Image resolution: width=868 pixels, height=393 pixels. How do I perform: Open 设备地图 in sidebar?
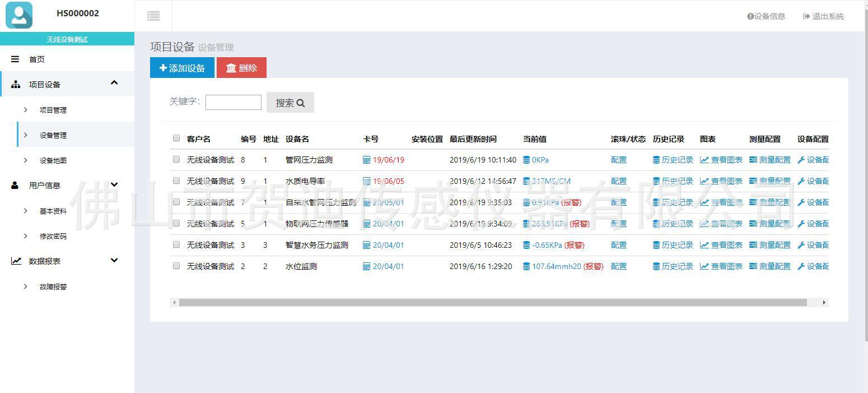53,160
